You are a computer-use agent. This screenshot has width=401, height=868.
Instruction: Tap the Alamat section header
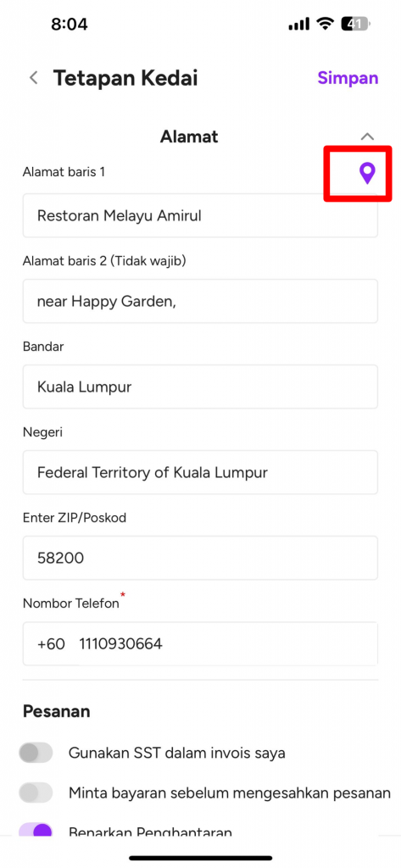189,136
